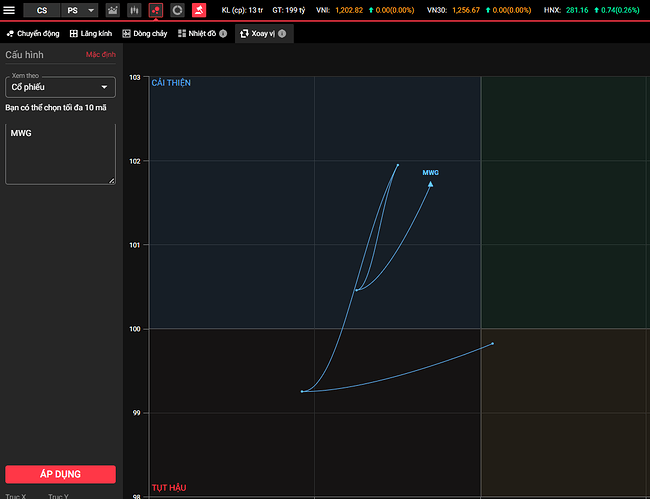
Task: Reset configuration with Mặc định link
Action: pyautogui.click(x=100, y=54)
